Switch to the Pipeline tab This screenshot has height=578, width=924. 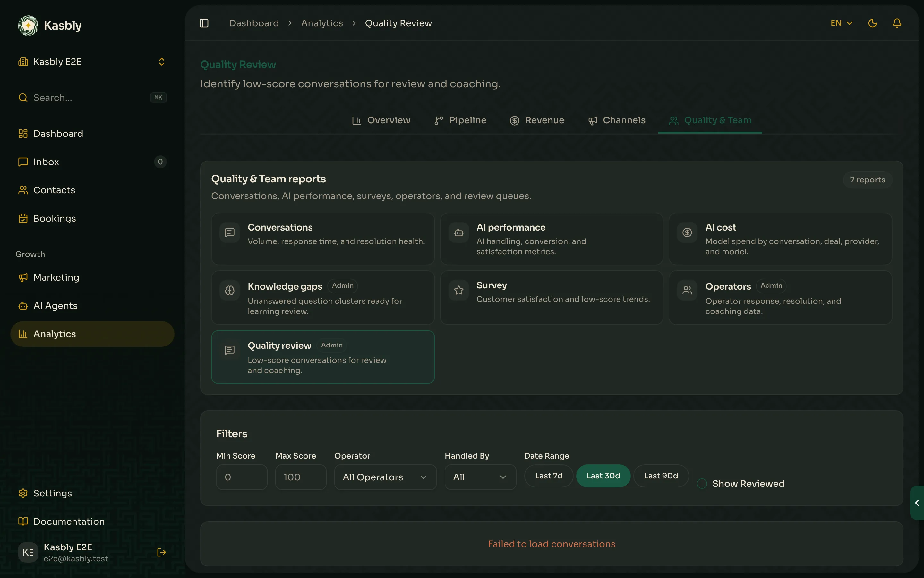[x=460, y=120]
